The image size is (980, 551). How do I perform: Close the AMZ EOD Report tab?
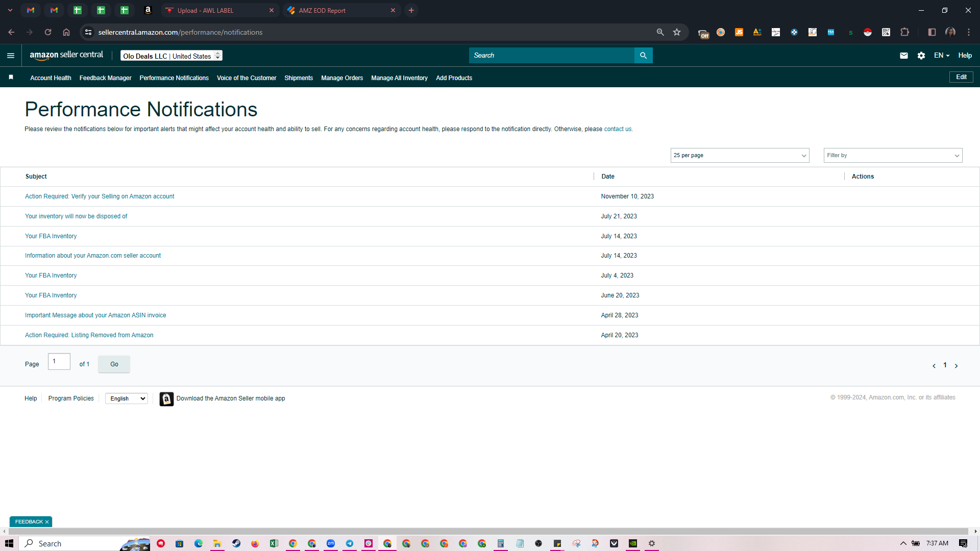393,10
